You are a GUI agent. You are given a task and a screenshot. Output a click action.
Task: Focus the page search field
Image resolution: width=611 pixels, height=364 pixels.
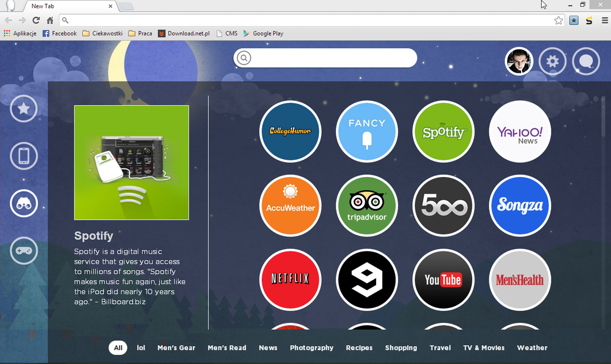point(325,58)
